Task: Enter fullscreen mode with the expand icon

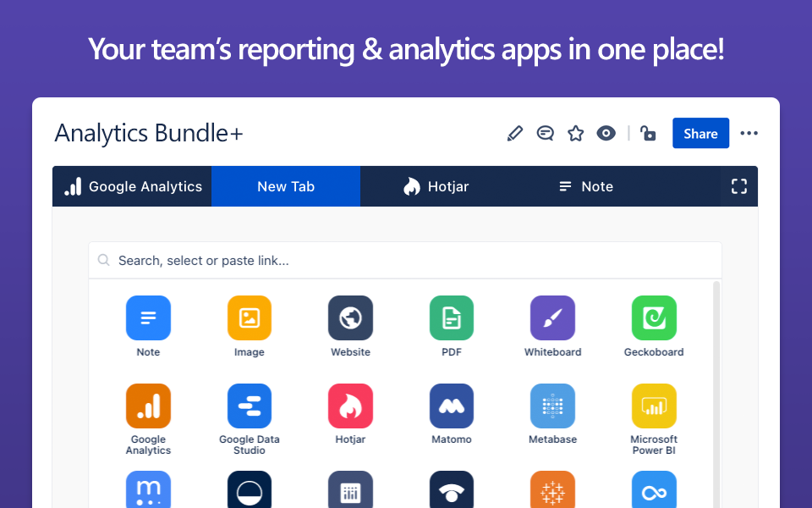Action: (x=739, y=186)
